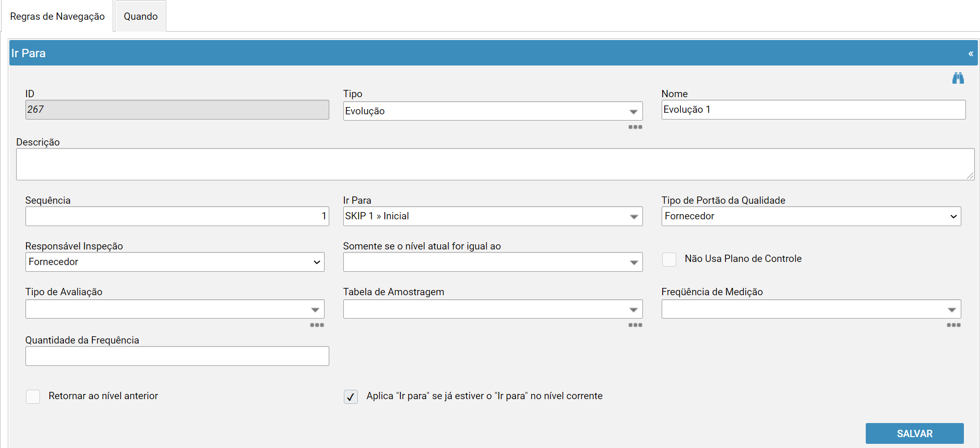The width and height of the screenshot is (980, 448).
Task: Switch to the Regras de Navegação tab
Action: point(57,17)
